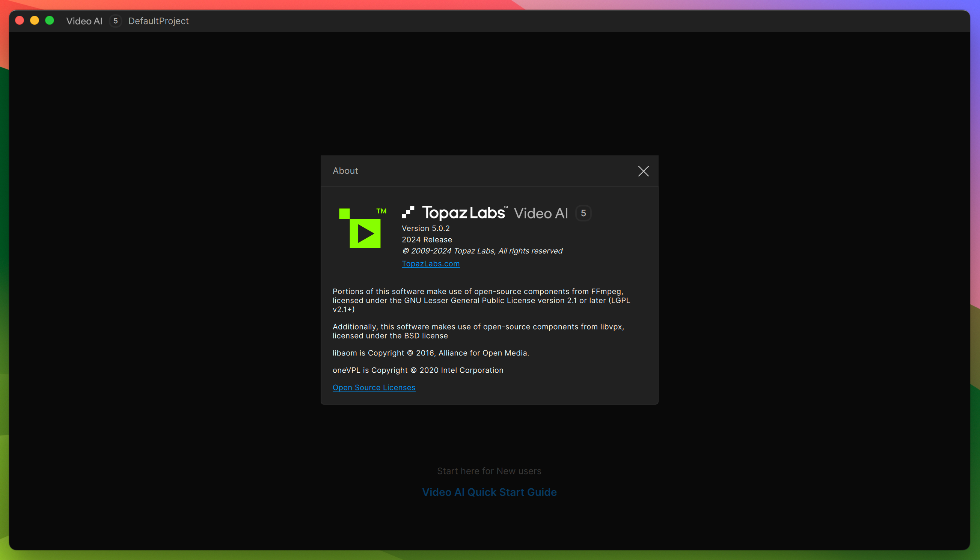The image size is (980, 560).
Task: Click the Video AI Quick Start Guide
Action: tap(489, 492)
